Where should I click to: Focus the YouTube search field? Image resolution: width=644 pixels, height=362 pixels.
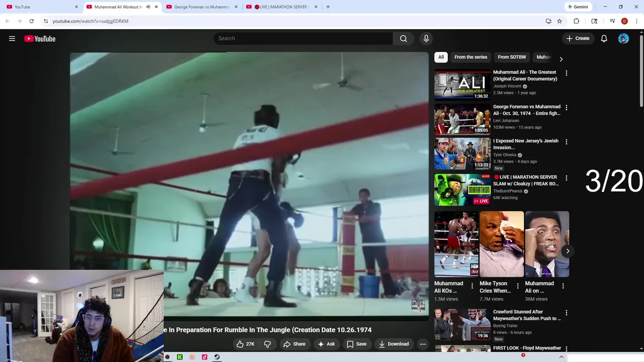coord(303,39)
